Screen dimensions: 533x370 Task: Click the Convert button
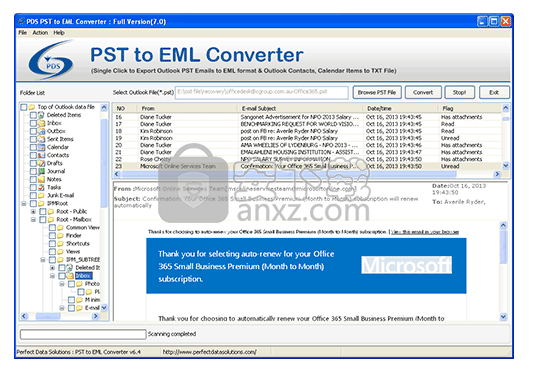point(423,92)
